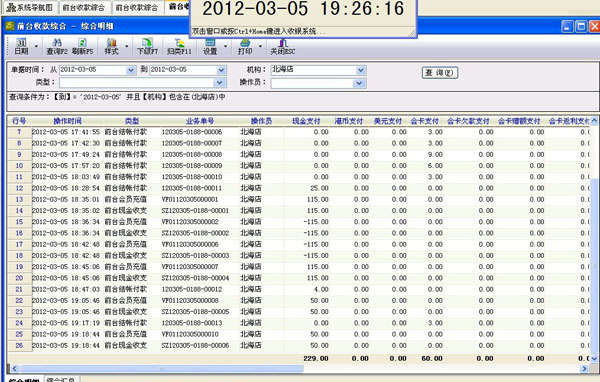The width and height of the screenshot is (600, 382).
Task: Click the 60.00 member card total
Action: click(x=432, y=359)
